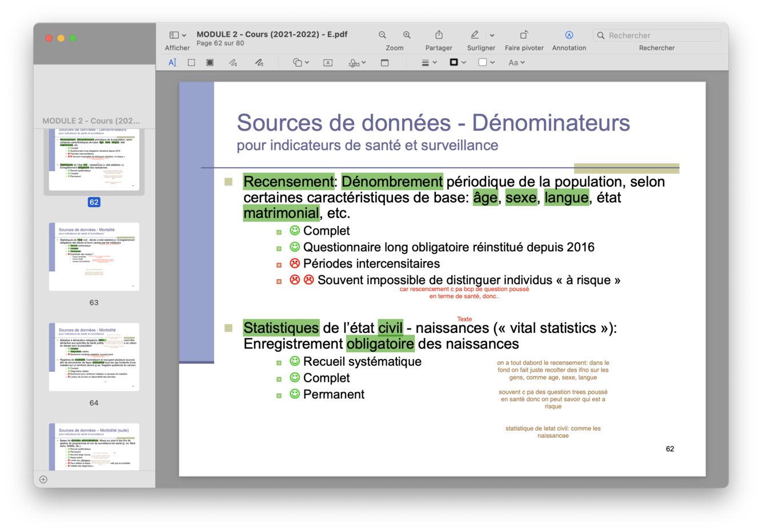Click the 'Permanent' bullet text
Image resolution: width=762 pixels, height=532 pixels.
click(334, 394)
